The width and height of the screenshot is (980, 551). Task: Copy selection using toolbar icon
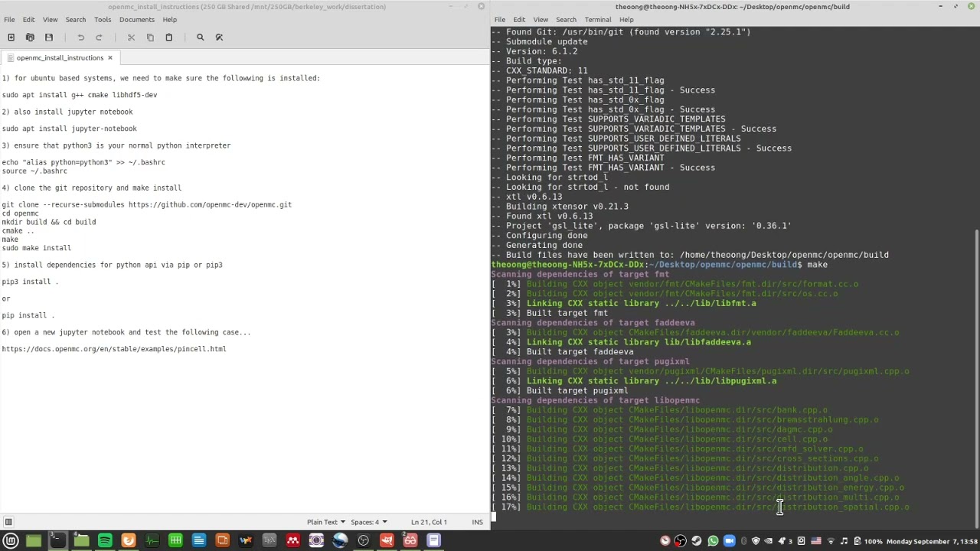tap(150, 37)
